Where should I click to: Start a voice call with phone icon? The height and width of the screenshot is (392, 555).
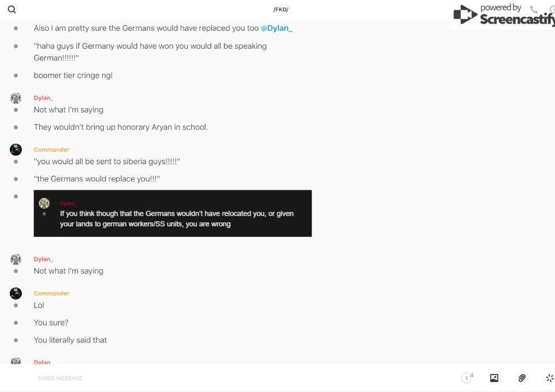click(534, 10)
